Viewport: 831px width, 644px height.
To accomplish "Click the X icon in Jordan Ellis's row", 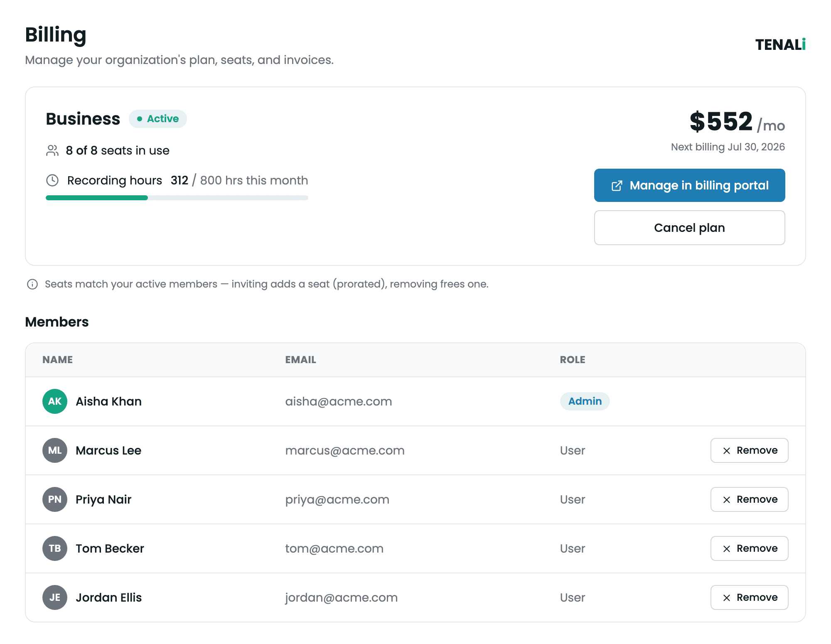I will [727, 598].
